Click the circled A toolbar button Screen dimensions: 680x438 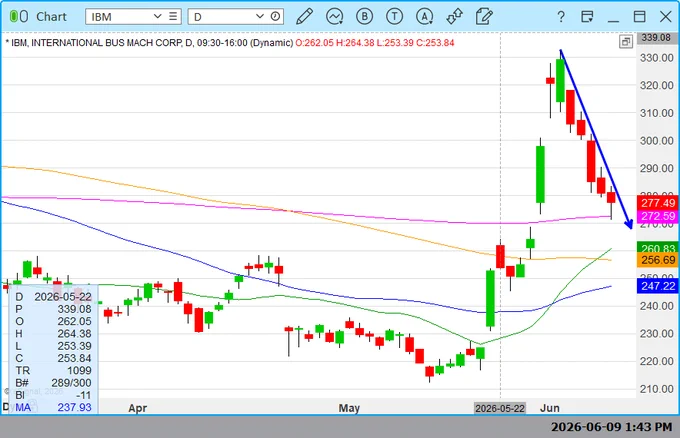tap(425, 16)
